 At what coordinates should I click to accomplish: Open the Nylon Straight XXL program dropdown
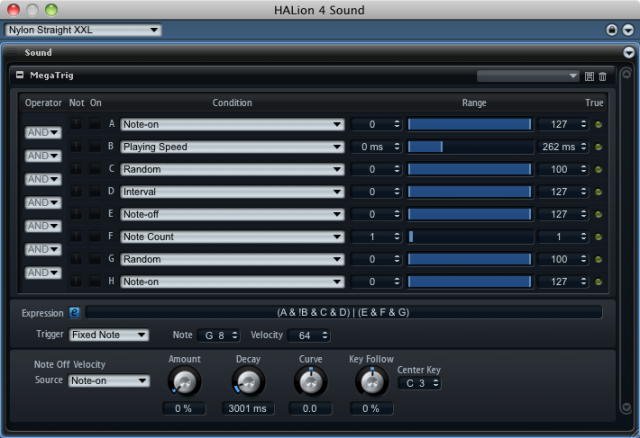point(83,30)
